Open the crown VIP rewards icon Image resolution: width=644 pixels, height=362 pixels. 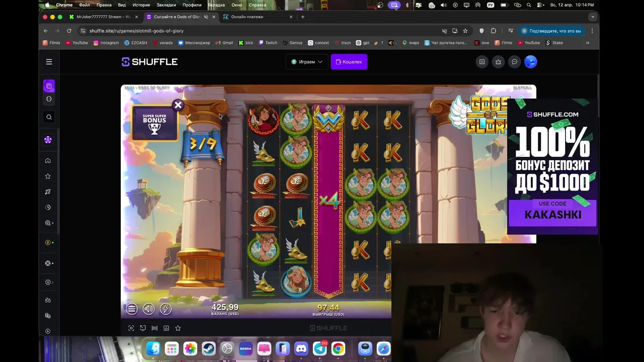(498, 62)
